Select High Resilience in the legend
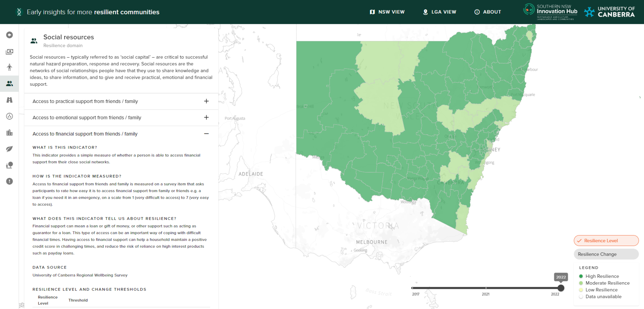Image resolution: width=644 pixels, height=309 pixels. point(601,276)
